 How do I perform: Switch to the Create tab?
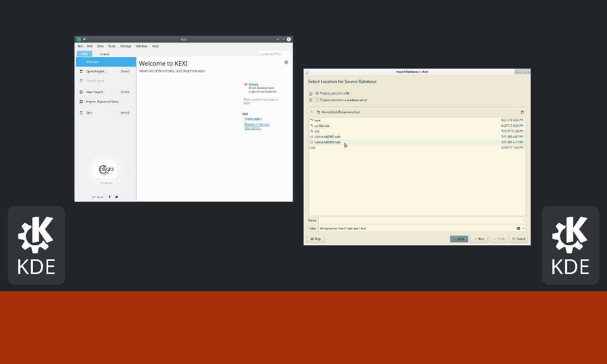click(105, 54)
